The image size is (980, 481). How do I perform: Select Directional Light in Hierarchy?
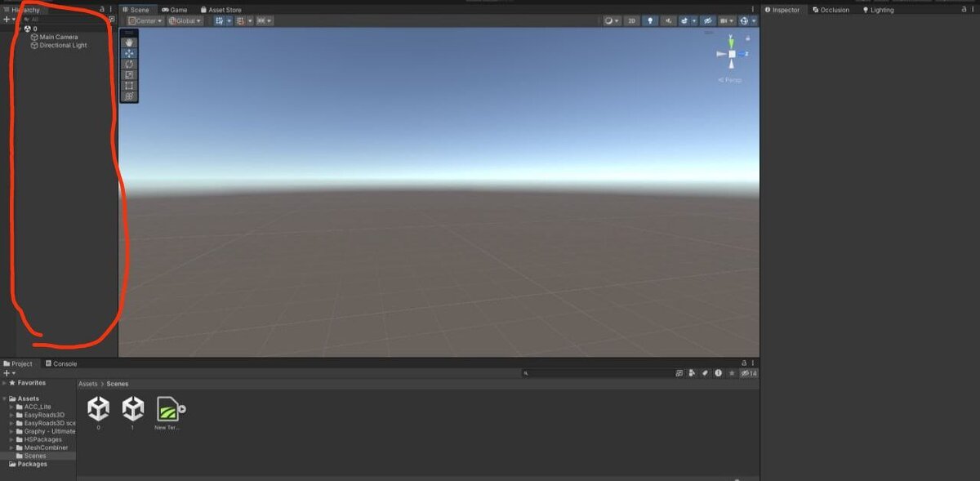tap(58, 45)
